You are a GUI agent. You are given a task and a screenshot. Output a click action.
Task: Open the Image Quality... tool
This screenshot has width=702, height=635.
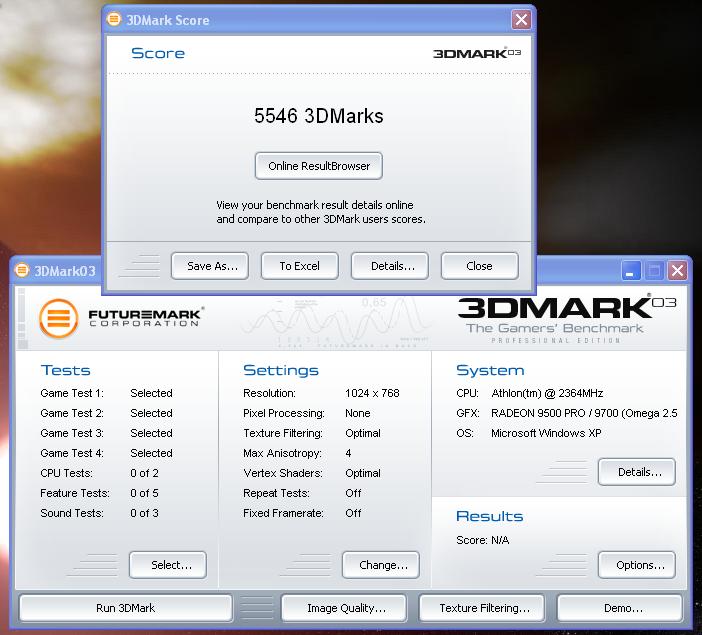point(346,607)
